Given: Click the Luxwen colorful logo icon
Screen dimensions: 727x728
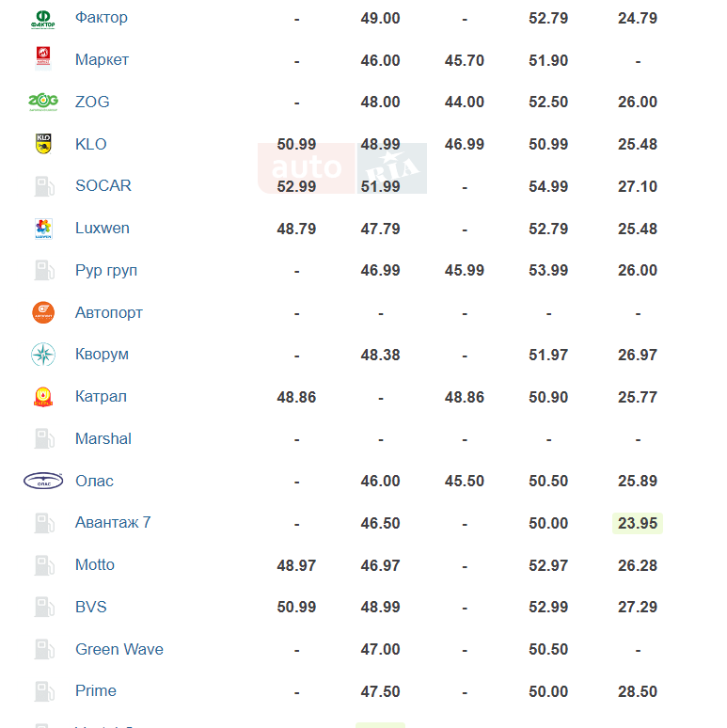Looking at the screenshot, I should [x=43, y=229].
